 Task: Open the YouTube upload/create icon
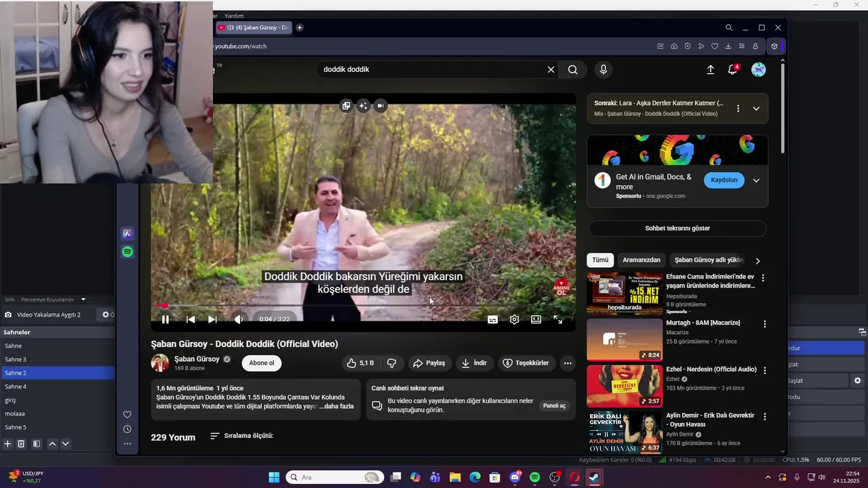711,70
